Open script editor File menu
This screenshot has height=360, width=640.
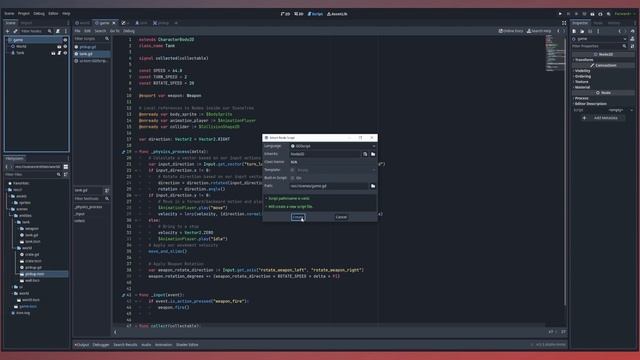coord(77,31)
